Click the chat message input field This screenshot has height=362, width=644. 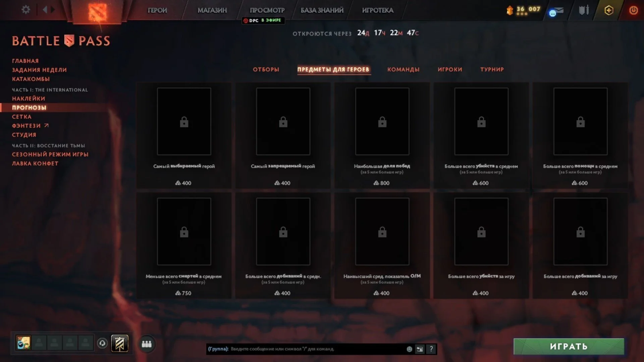pos(317,349)
